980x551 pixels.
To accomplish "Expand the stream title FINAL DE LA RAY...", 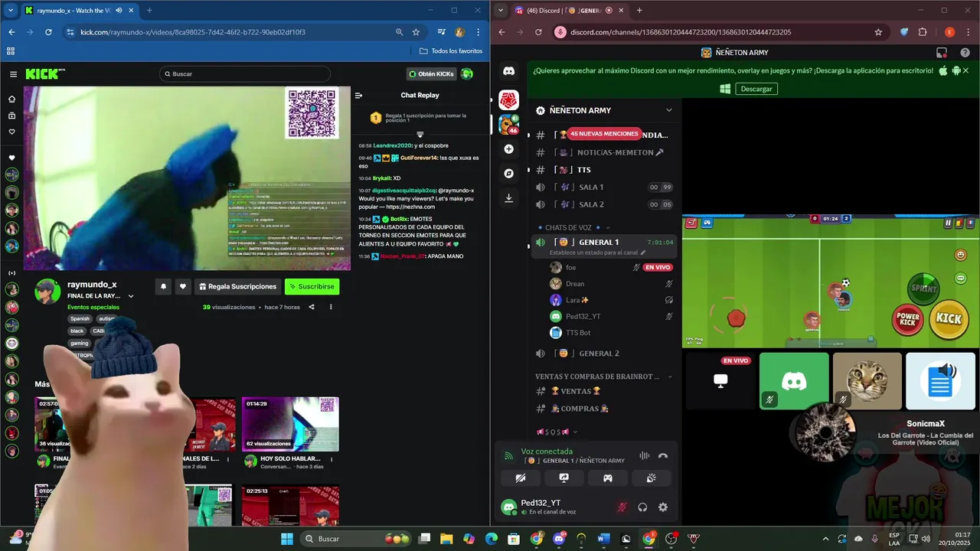I will [131, 296].
